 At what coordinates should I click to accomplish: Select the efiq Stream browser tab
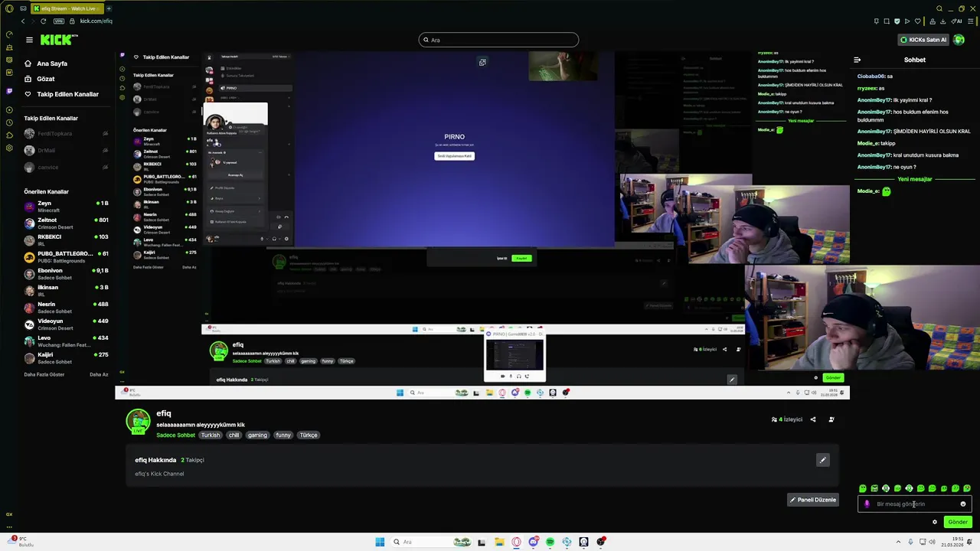tap(67, 8)
